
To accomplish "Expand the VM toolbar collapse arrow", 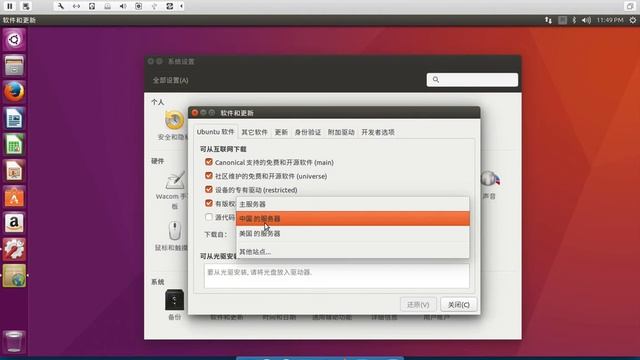I will [181, 6].
